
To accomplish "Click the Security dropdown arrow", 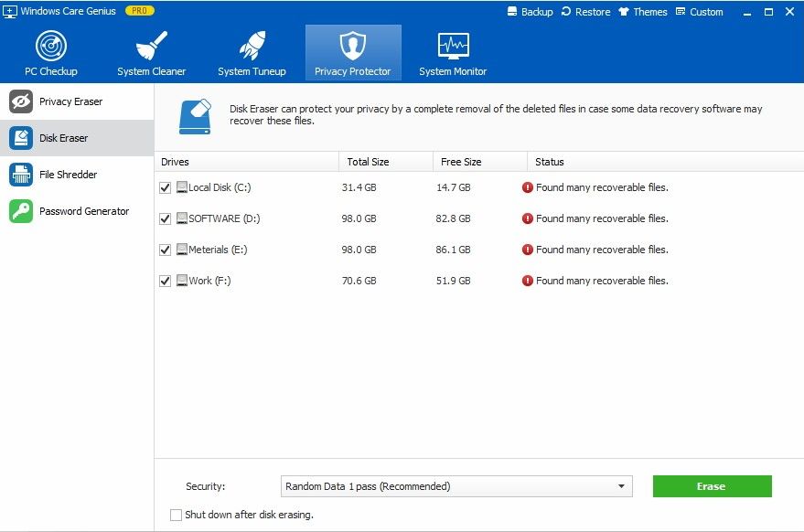I will 621,486.
